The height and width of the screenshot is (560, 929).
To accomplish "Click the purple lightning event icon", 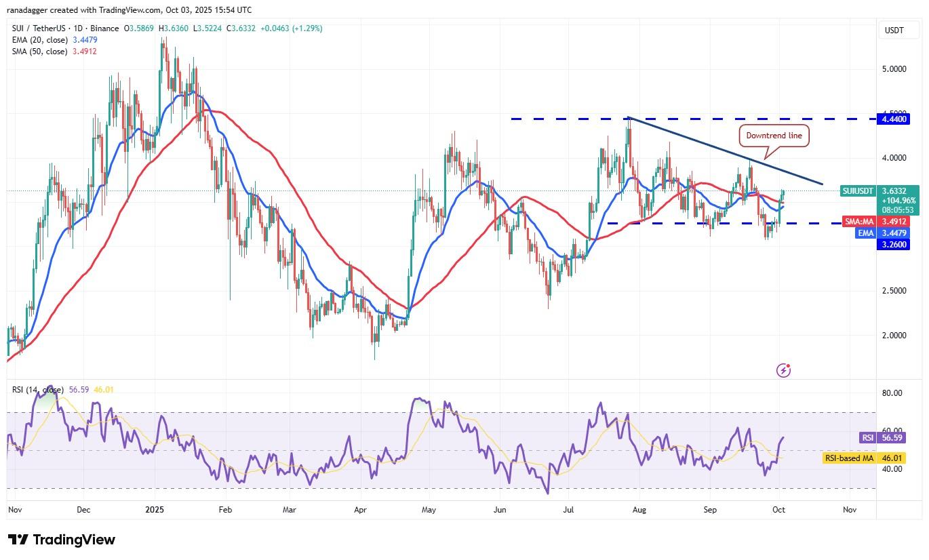I will point(783,370).
